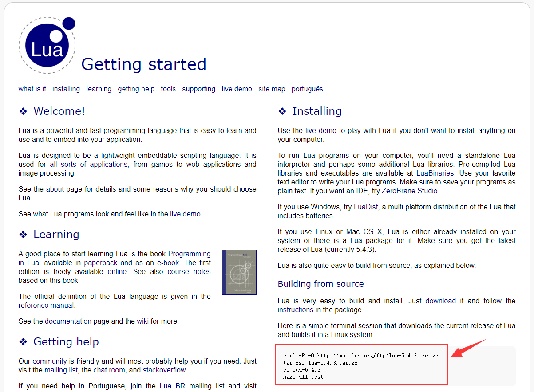This screenshot has width=534, height=392.
Task: Click the Programming in Lua book cover
Action: pyautogui.click(x=239, y=272)
